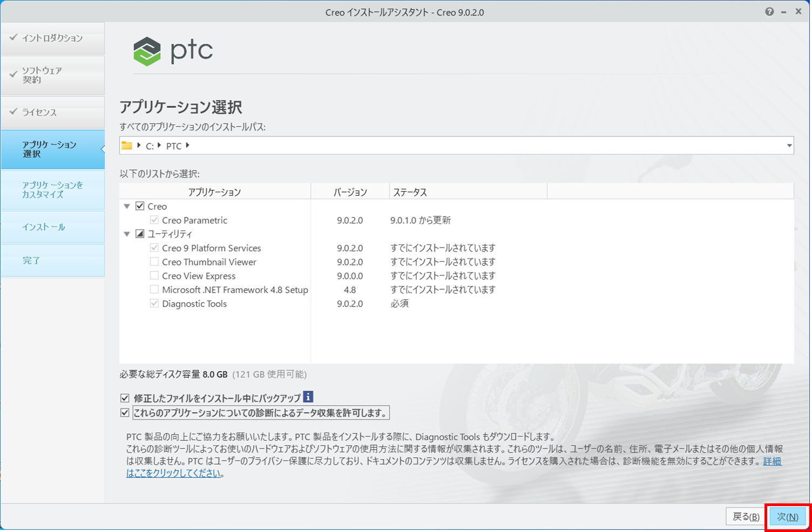The width and height of the screenshot is (812, 532).
Task: Open イントロダクション step in sidebar
Action: pos(52,38)
